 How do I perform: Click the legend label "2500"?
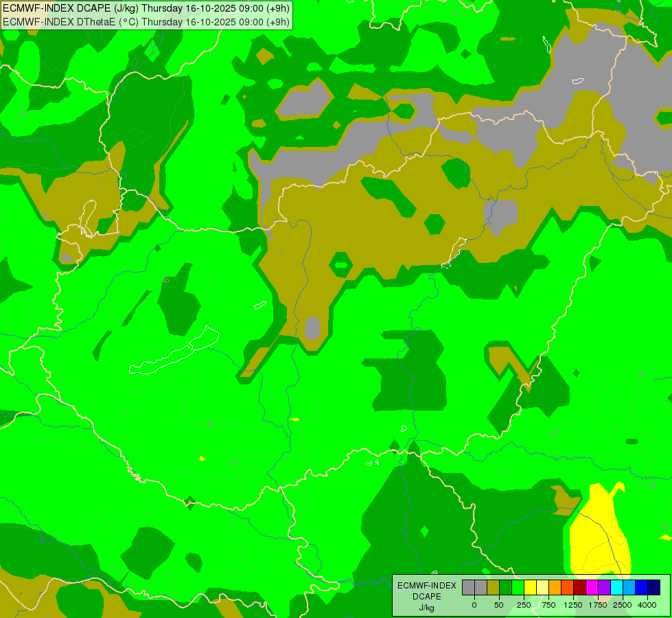(623, 605)
